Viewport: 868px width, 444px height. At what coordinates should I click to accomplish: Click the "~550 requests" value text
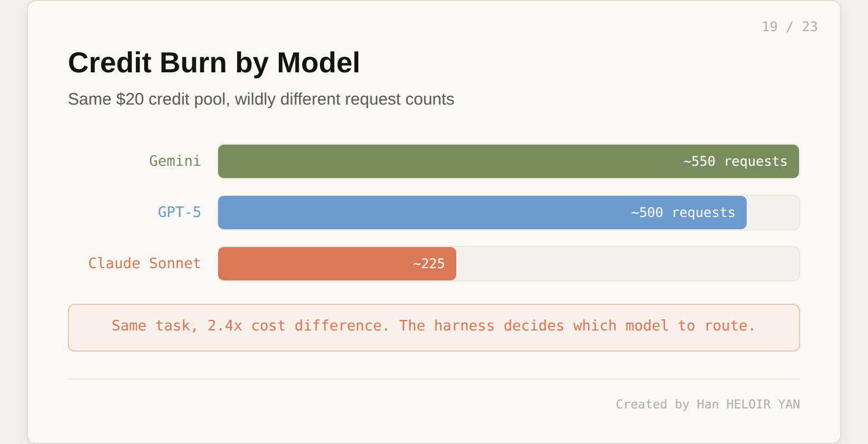735,161
